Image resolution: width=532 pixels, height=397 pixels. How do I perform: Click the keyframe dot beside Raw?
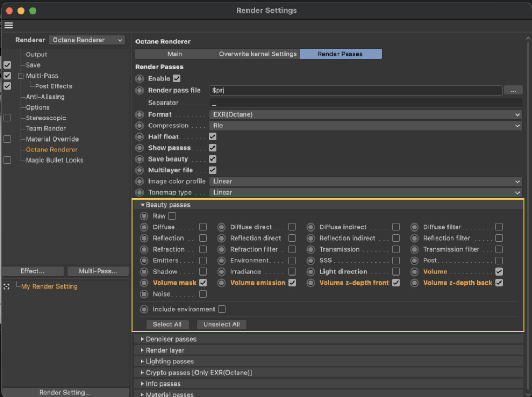point(144,216)
